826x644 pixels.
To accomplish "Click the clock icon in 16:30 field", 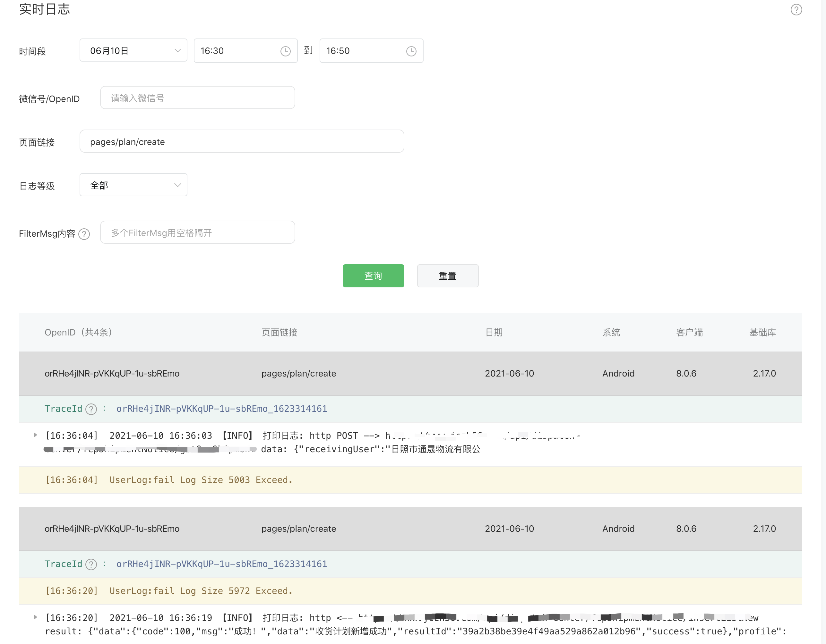I will tap(286, 51).
